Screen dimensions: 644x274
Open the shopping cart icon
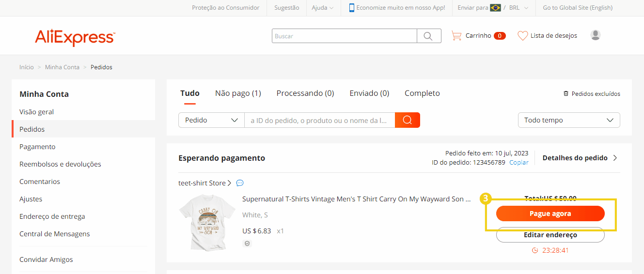(456, 35)
